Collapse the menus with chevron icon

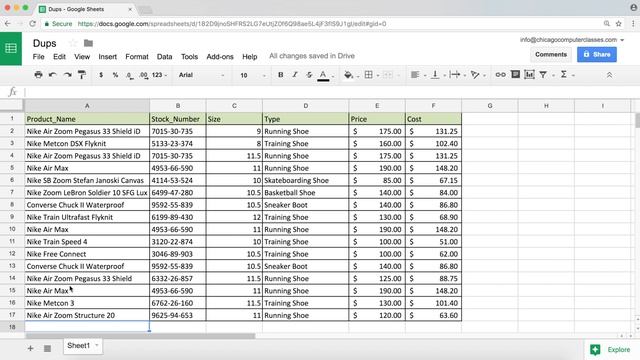click(x=609, y=75)
